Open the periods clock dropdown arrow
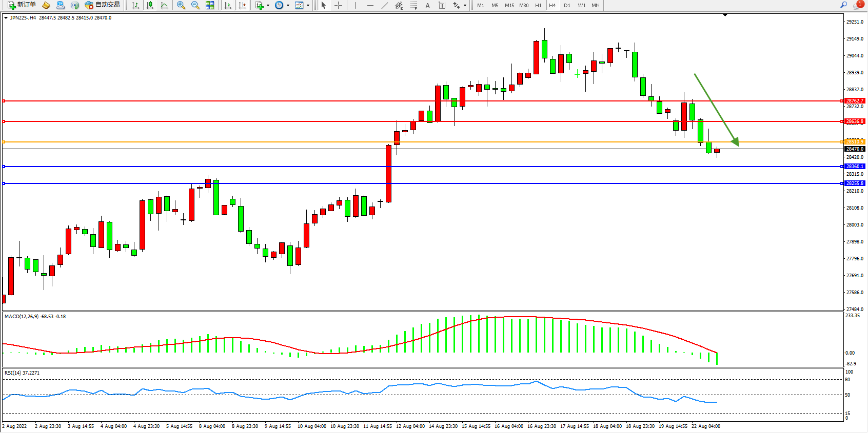 288,6
